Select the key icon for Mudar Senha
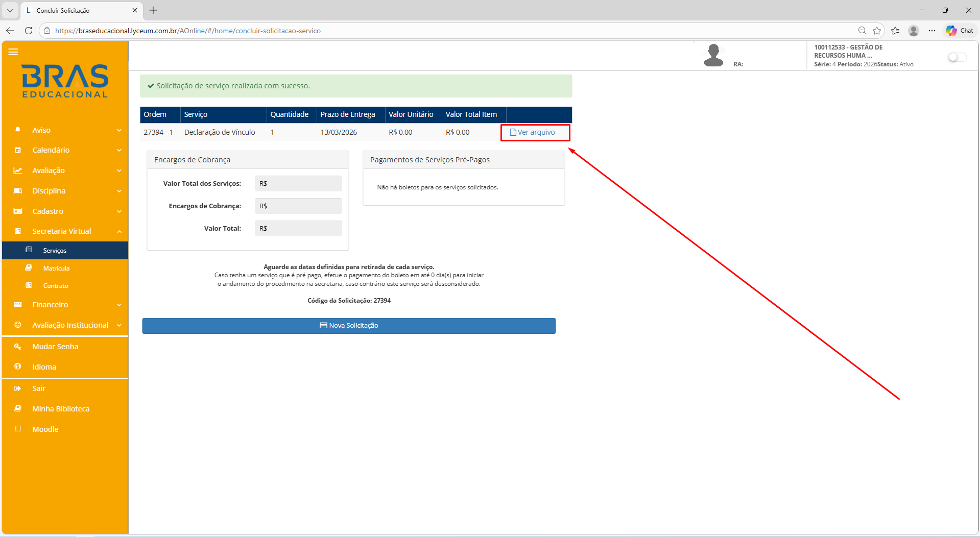Image resolution: width=980 pixels, height=537 pixels. [18, 346]
